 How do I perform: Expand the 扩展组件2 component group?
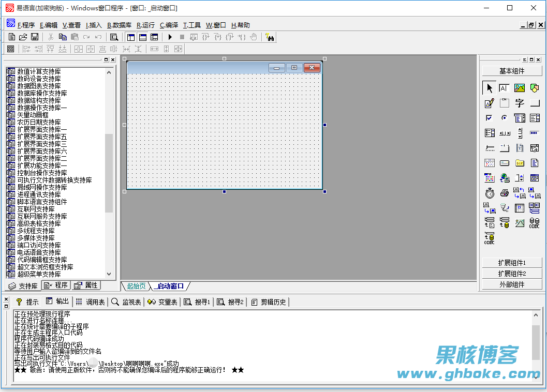tap(512, 274)
